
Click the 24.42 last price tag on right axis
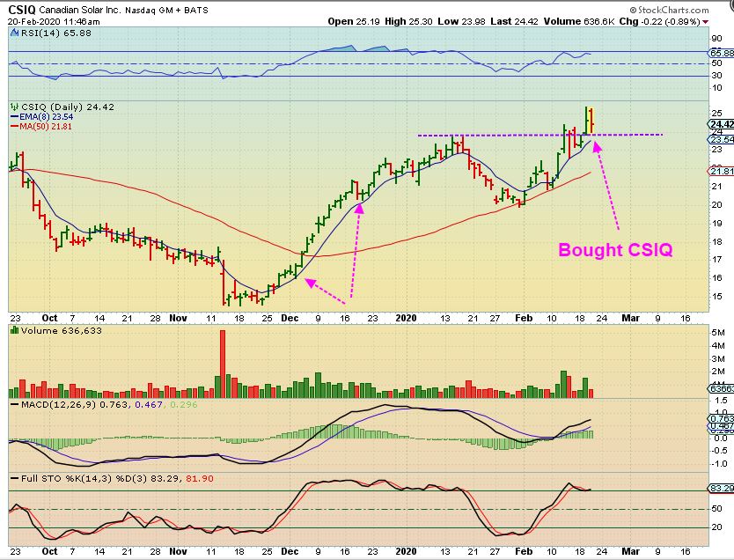tap(722, 124)
